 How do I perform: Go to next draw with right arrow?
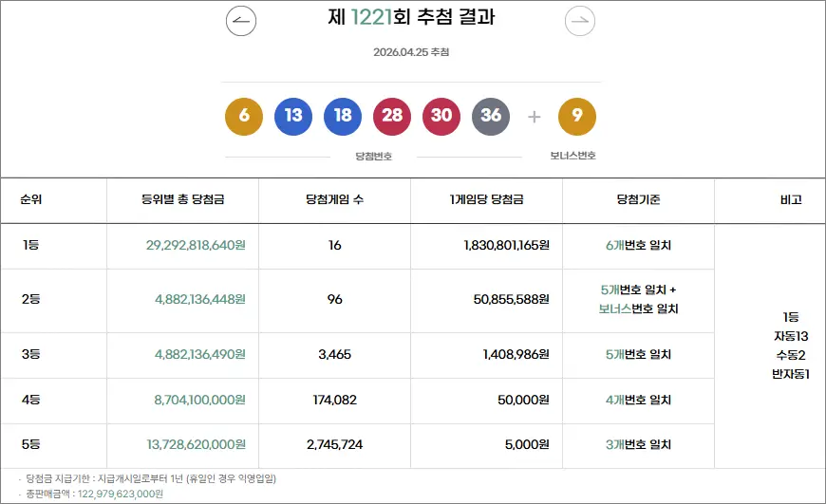(x=580, y=21)
